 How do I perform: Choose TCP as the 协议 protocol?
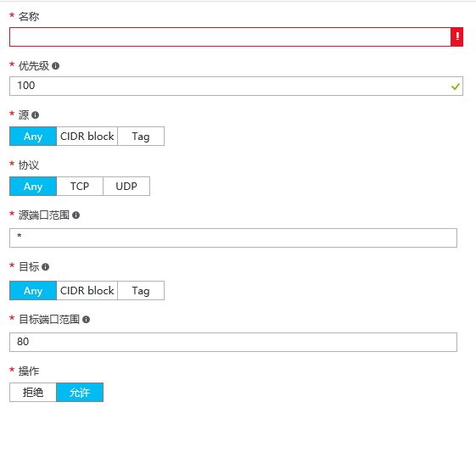[80, 186]
